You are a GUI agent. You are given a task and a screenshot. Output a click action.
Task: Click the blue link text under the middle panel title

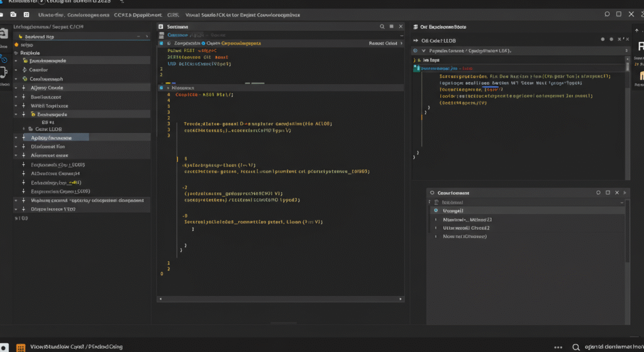[x=178, y=35]
